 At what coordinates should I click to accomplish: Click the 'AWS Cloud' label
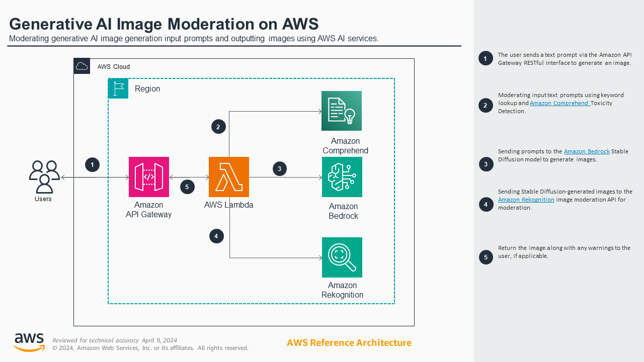[114, 67]
